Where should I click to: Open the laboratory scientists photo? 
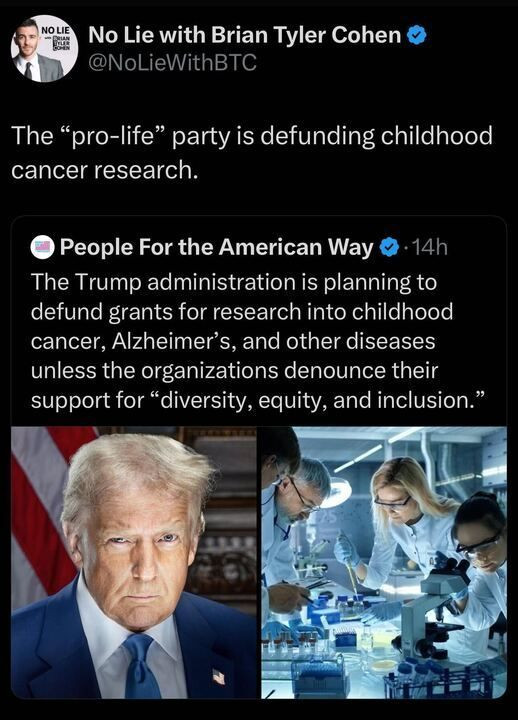click(384, 562)
